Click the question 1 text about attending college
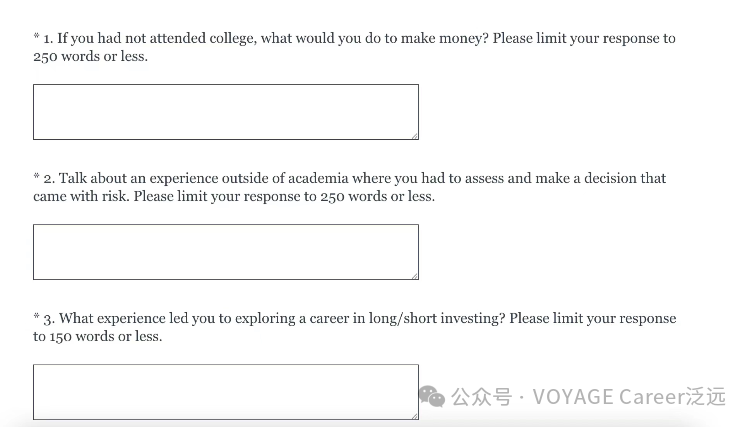Viewport: 750px width, 427px height. click(300, 39)
